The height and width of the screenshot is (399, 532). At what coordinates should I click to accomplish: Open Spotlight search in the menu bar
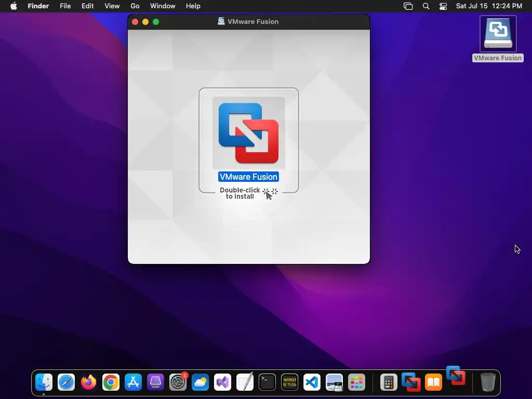(x=426, y=6)
